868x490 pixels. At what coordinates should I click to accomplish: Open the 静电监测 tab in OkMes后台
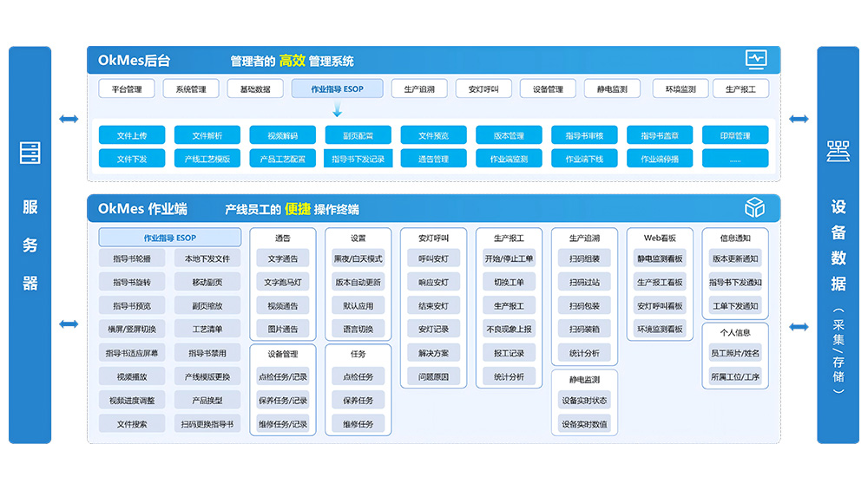(x=612, y=89)
